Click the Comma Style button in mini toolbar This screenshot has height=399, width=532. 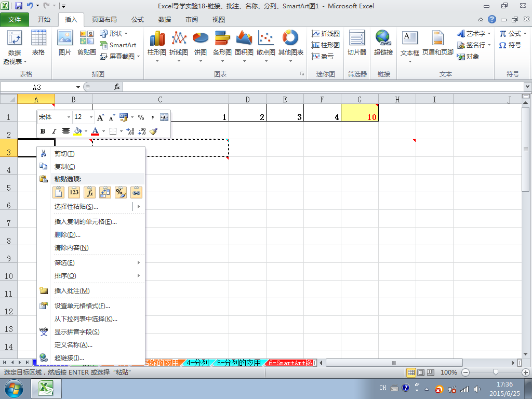tap(153, 117)
